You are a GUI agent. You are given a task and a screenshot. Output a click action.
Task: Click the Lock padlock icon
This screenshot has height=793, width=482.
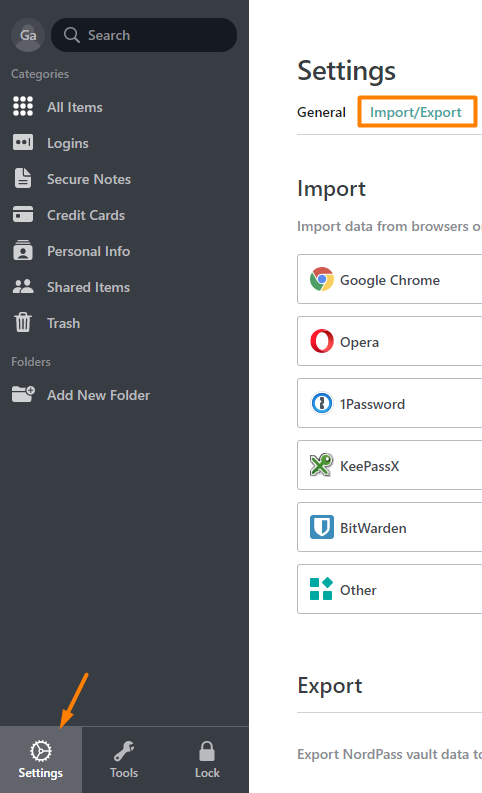[207, 751]
